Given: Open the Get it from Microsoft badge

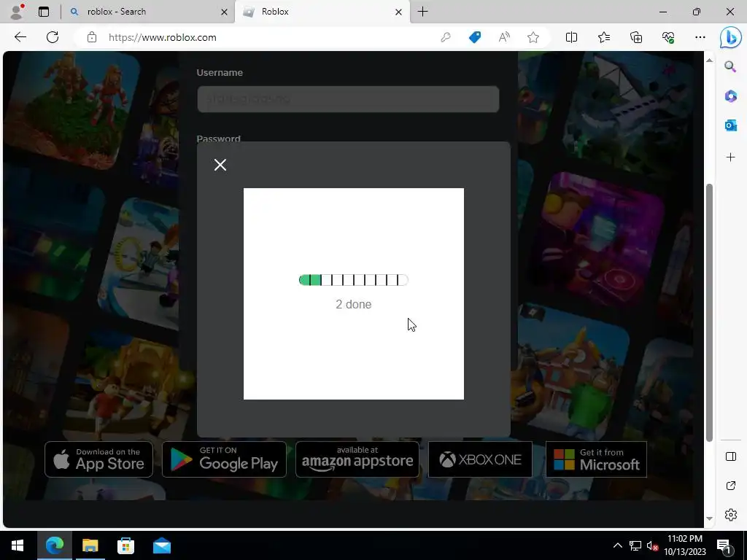Looking at the screenshot, I should (x=597, y=459).
